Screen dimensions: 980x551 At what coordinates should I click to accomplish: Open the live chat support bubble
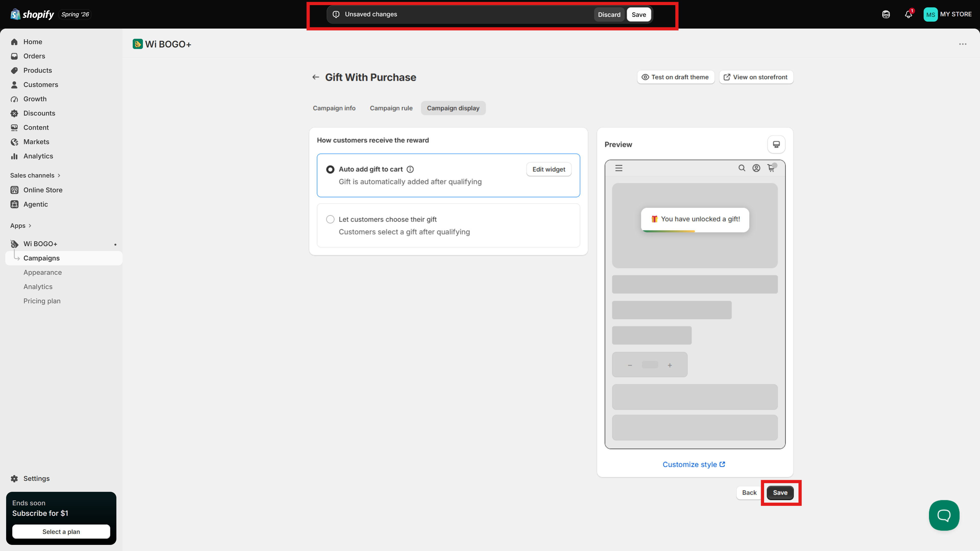[x=944, y=515]
